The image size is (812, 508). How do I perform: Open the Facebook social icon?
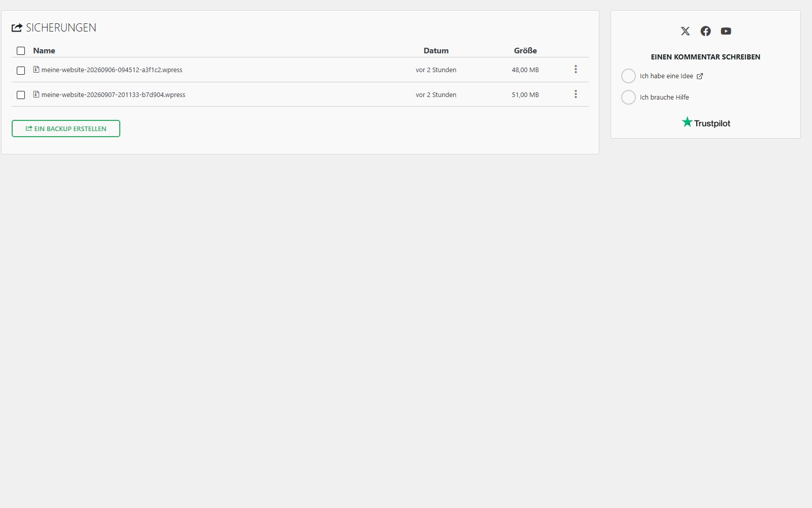tap(705, 31)
